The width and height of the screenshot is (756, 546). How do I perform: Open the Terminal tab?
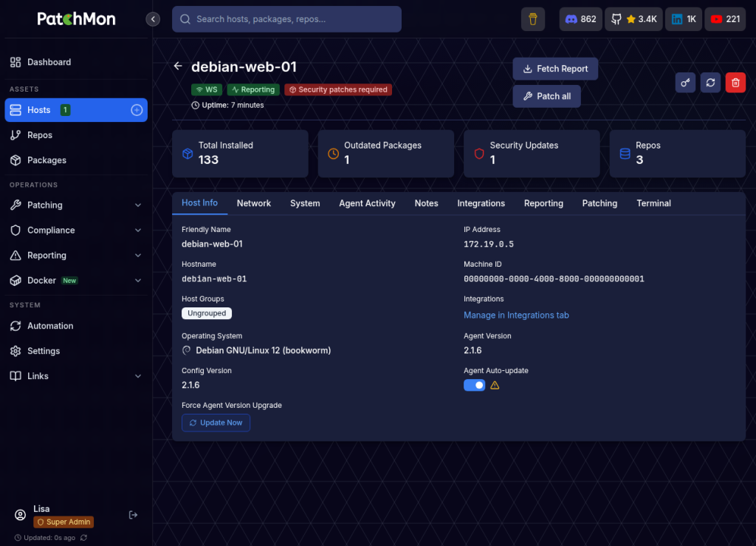coord(653,203)
